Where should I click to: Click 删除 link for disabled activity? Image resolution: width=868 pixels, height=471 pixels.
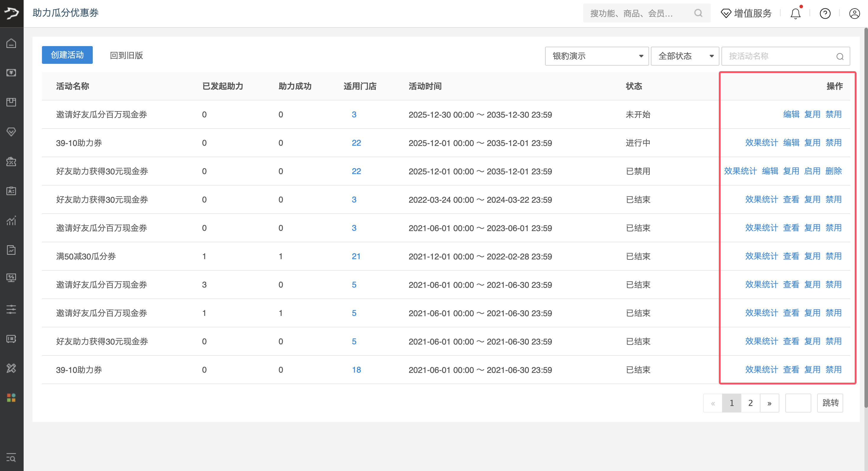click(x=833, y=171)
